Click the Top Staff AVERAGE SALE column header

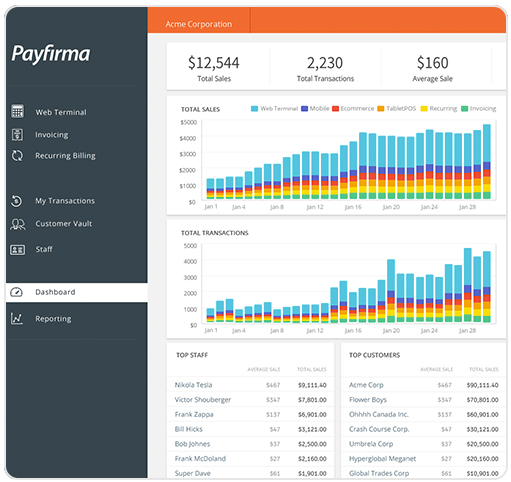point(264,369)
